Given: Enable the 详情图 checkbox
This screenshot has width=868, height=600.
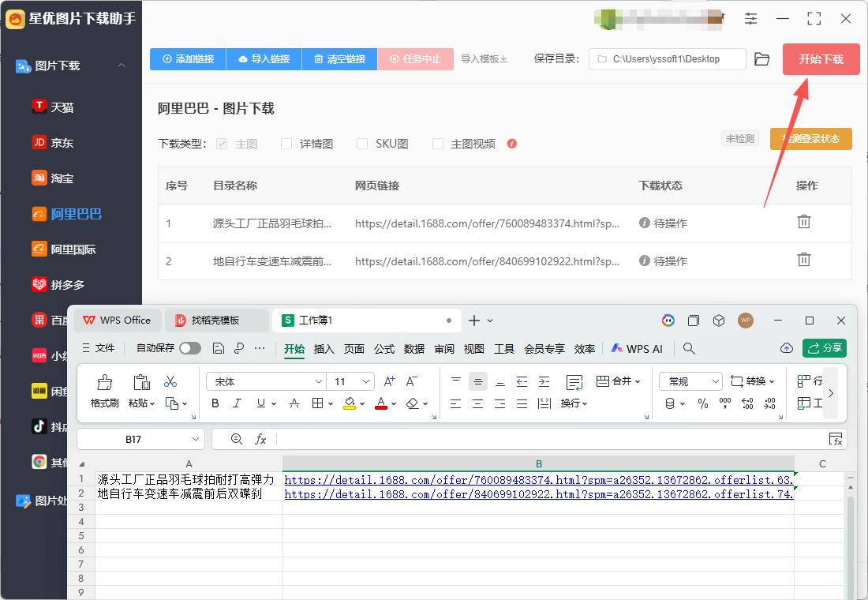Looking at the screenshot, I should [x=287, y=144].
